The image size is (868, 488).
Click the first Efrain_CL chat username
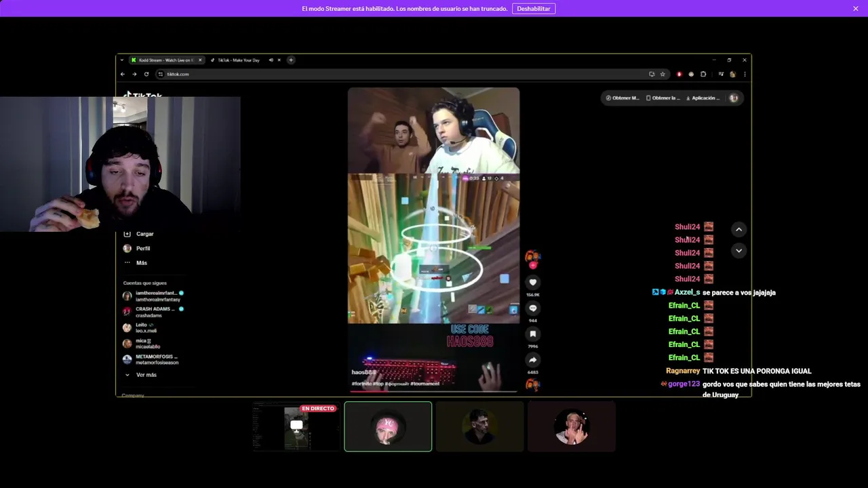(684, 305)
